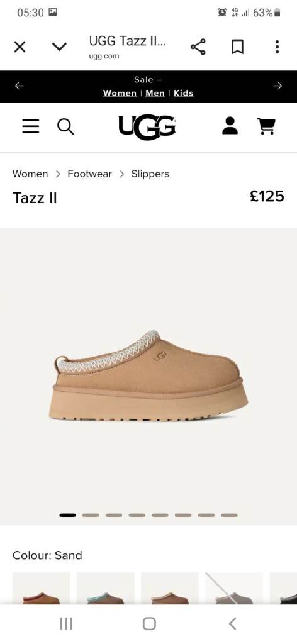297x644 pixels.
Task: Close the browser tab with X
Action: coord(20,47)
